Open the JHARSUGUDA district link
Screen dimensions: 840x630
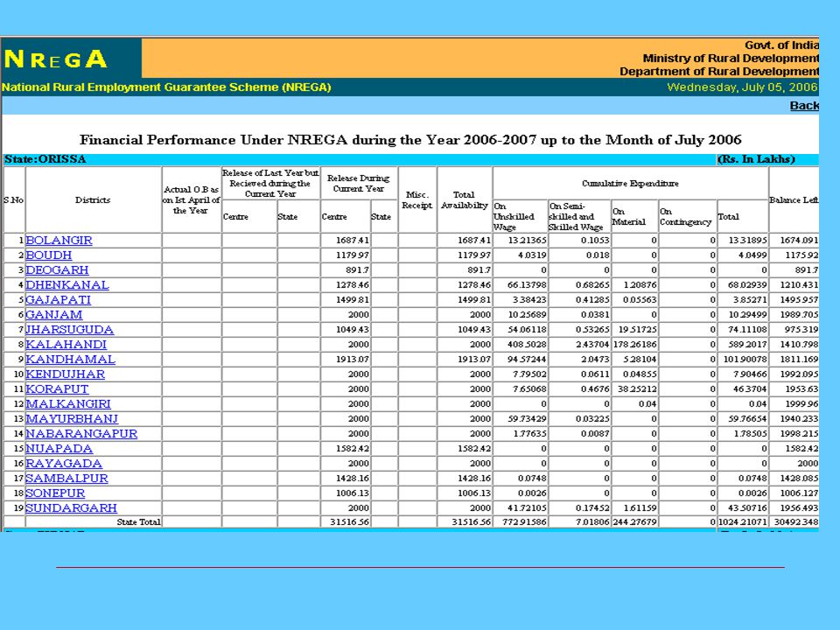point(70,330)
